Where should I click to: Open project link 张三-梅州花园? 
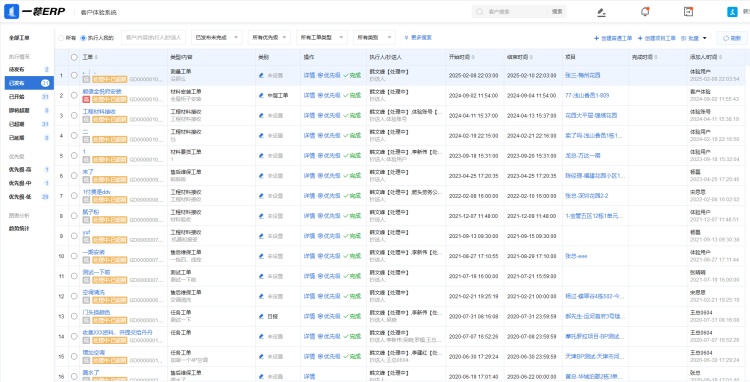(583, 76)
